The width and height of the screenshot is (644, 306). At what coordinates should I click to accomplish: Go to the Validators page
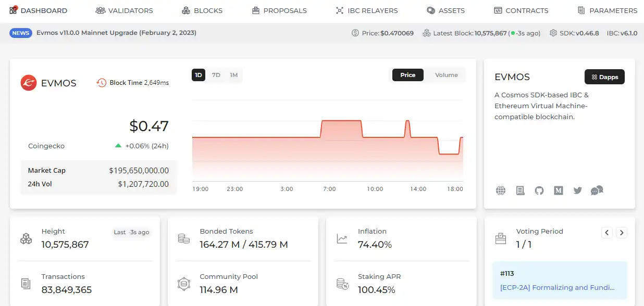(124, 10)
